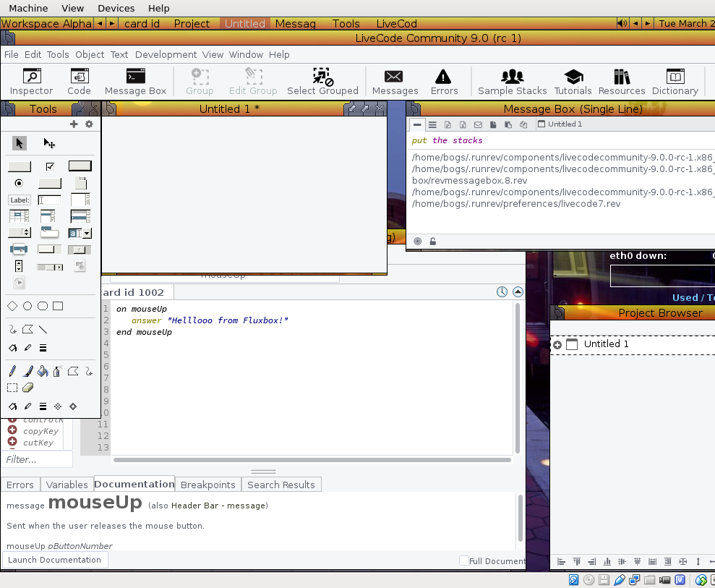Click the handler Filter input field
The image size is (715, 588).
pos(38,459)
